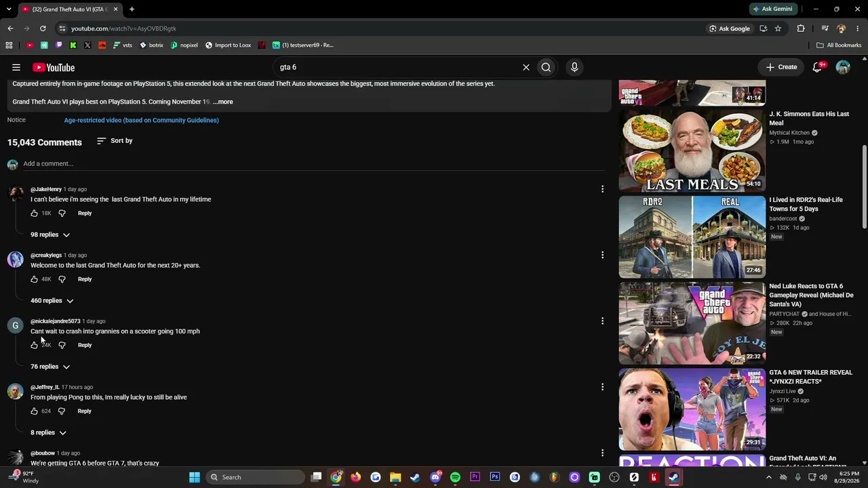The width and height of the screenshot is (868, 488).
Task: Open the YouTube guide hamburger menu
Action: [x=16, y=67]
